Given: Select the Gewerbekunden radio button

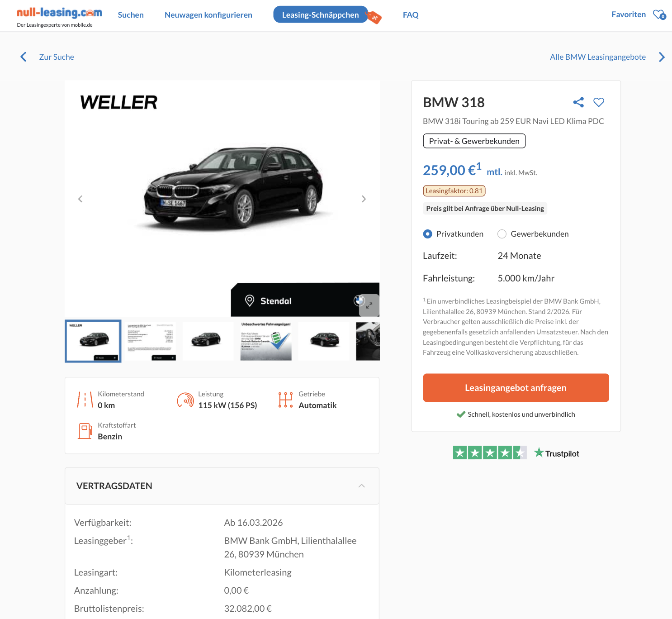Looking at the screenshot, I should (502, 234).
